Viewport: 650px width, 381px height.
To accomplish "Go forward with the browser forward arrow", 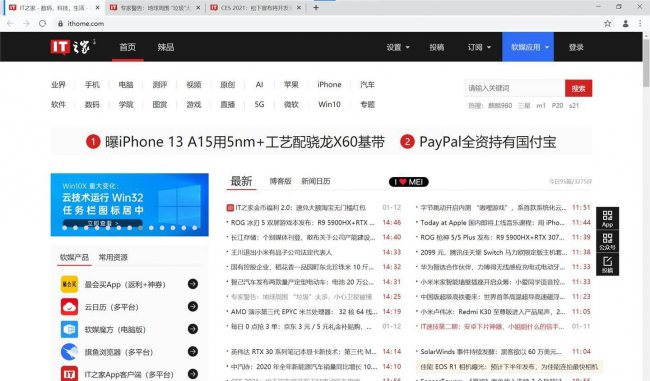I will 26,24.
